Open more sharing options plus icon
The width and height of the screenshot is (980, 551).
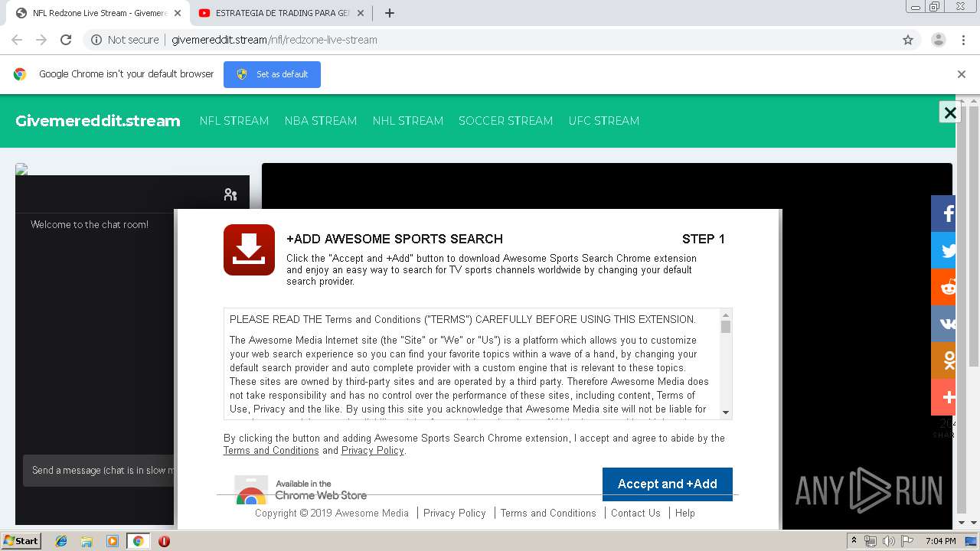pos(943,397)
